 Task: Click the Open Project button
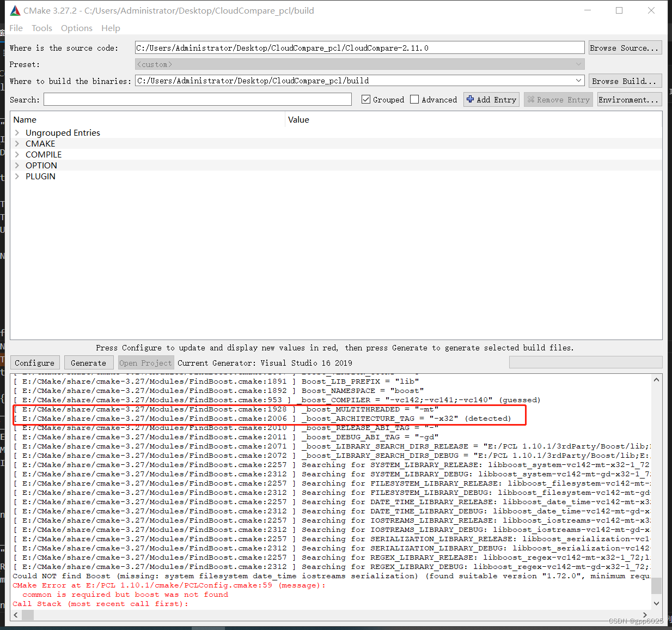pos(146,362)
